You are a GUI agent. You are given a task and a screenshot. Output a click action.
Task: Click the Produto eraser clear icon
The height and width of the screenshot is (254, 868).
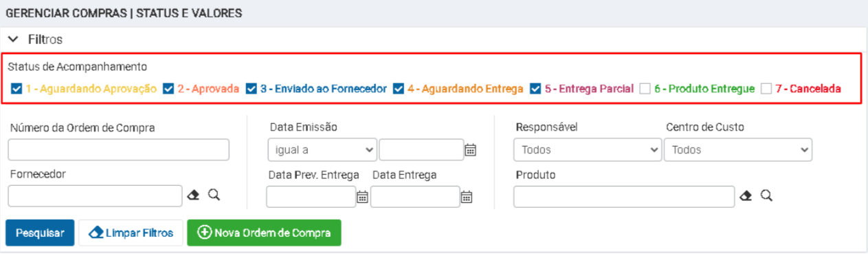(x=746, y=196)
